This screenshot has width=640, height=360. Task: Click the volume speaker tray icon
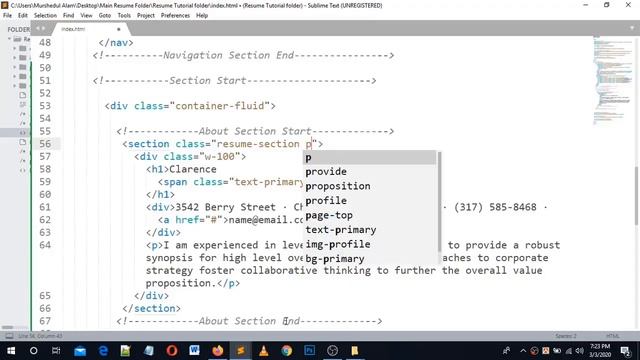(580, 351)
